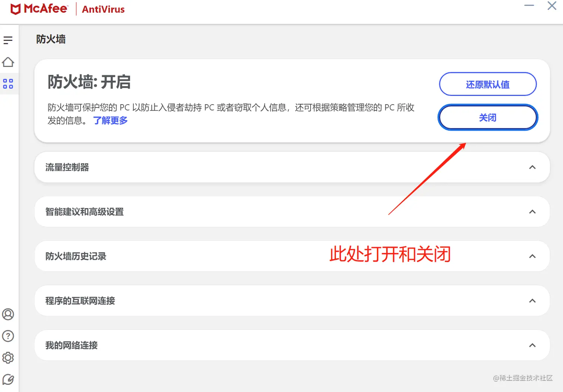
Task: Expand the 流量控制器 section chevron
Action: pyautogui.click(x=532, y=167)
